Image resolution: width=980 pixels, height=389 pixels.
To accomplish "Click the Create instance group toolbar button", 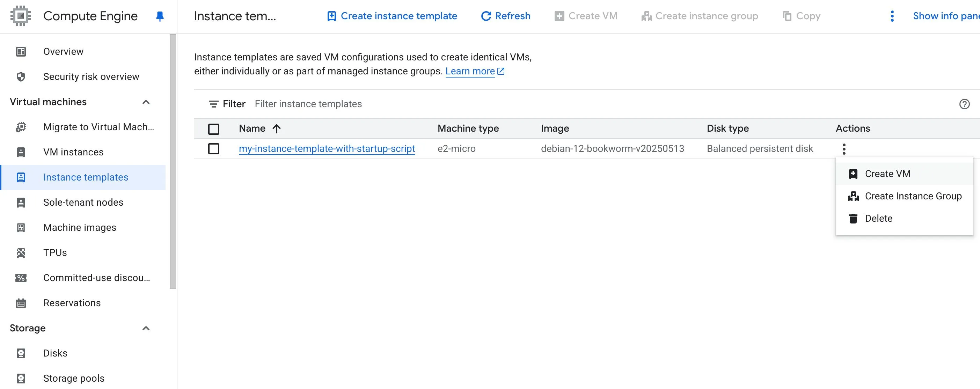I will (x=699, y=16).
